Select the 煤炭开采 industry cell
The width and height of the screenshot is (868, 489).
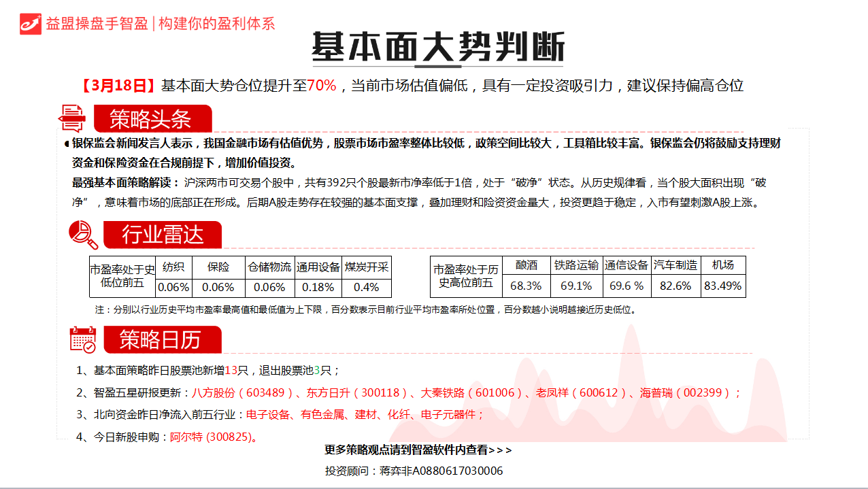tap(366, 267)
